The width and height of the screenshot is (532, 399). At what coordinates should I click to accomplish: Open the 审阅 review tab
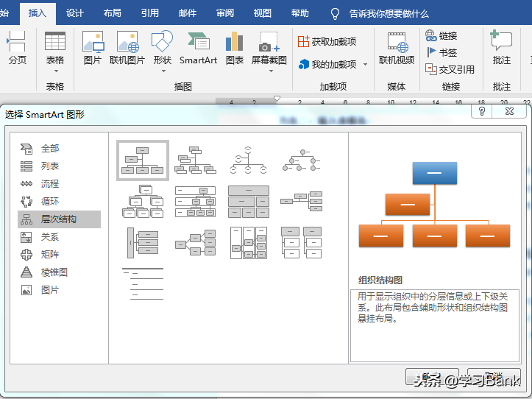tap(225, 13)
